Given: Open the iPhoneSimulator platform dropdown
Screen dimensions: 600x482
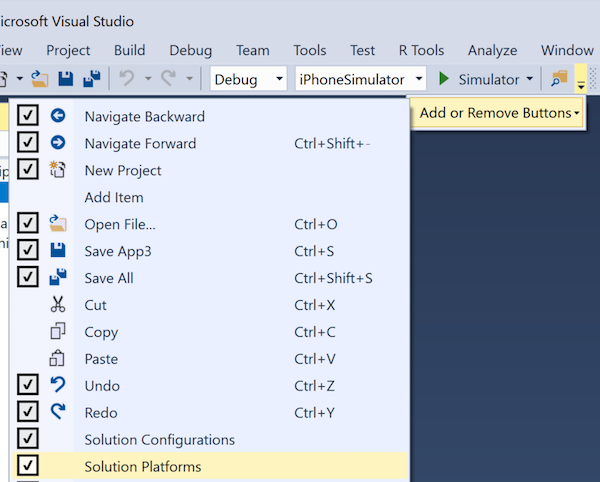Looking at the screenshot, I should pyautogui.click(x=362, y=79).
